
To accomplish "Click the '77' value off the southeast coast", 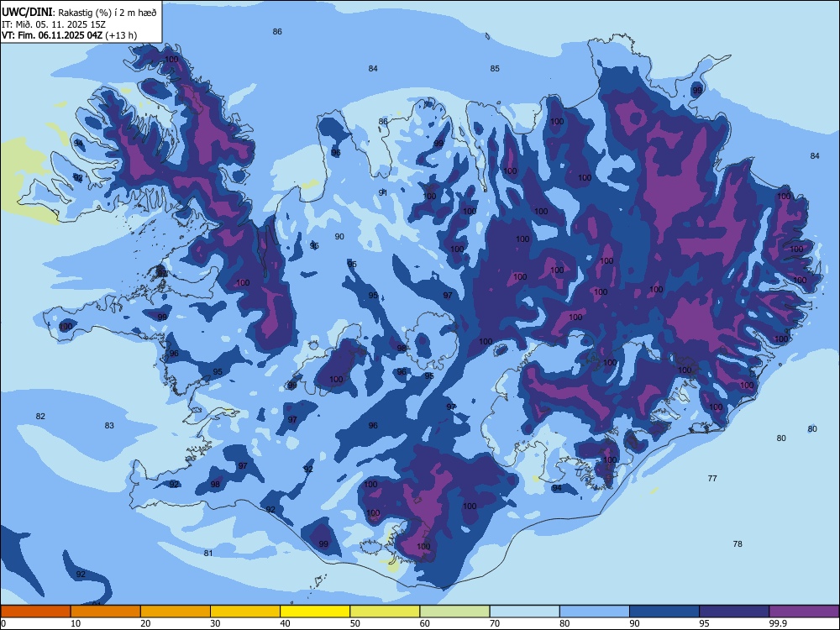I will [x=712, y=479].
